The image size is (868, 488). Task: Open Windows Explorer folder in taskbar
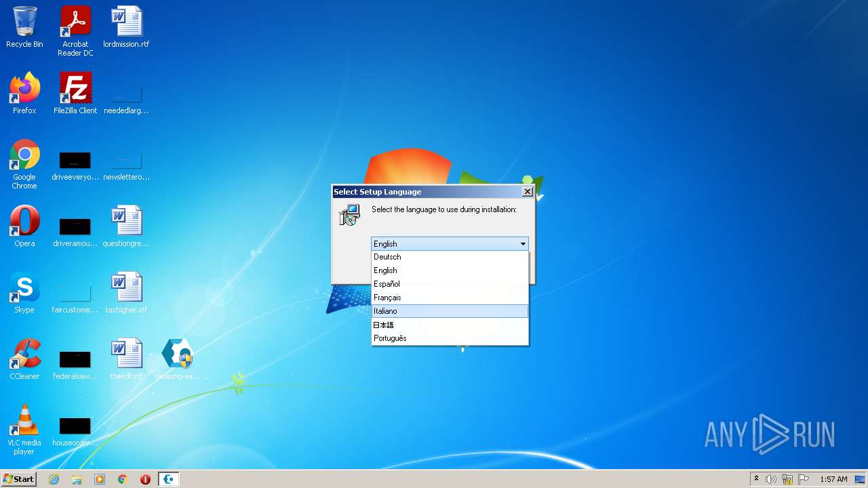pyautogui.click(x=77, y=479)
